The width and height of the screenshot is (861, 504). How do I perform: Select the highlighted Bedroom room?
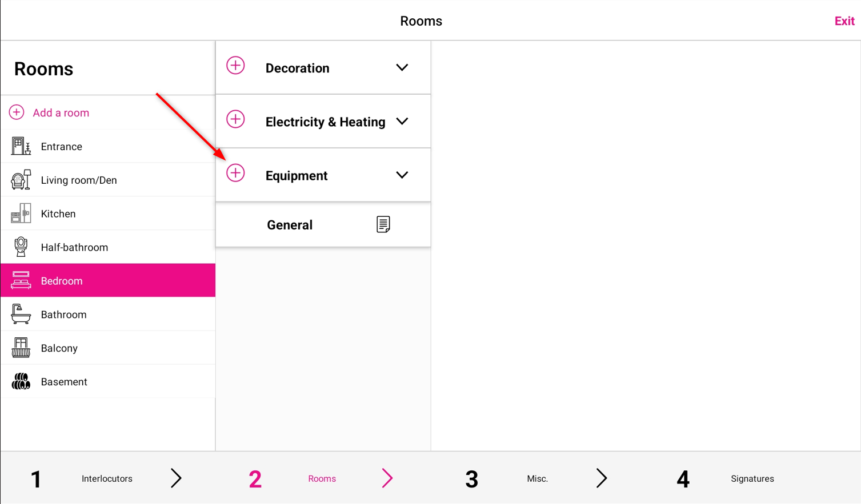(108, 280)
